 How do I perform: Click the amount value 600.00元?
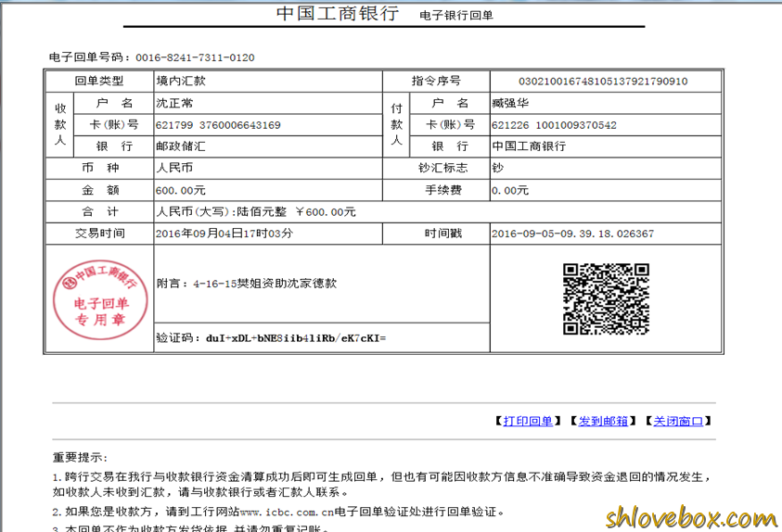point(181,190)
